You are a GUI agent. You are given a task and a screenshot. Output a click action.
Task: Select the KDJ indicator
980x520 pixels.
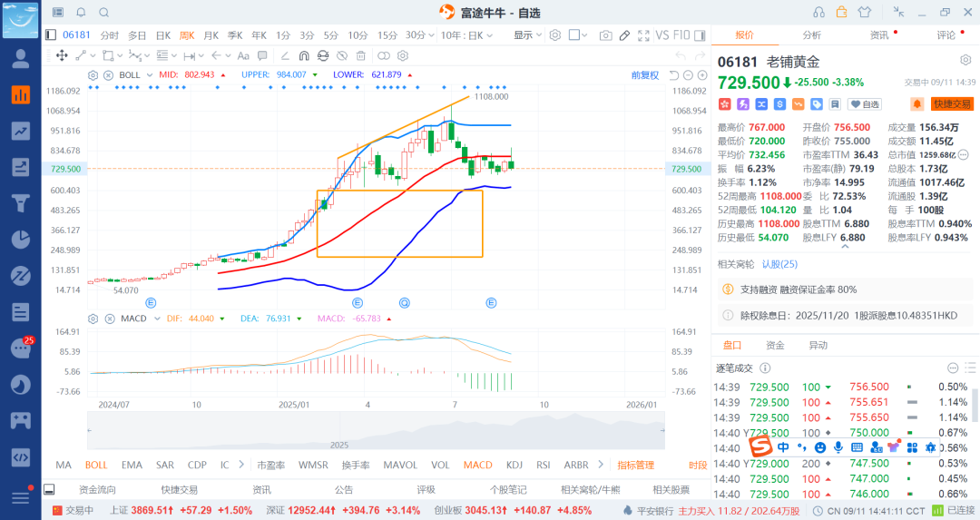click(514, 465)
